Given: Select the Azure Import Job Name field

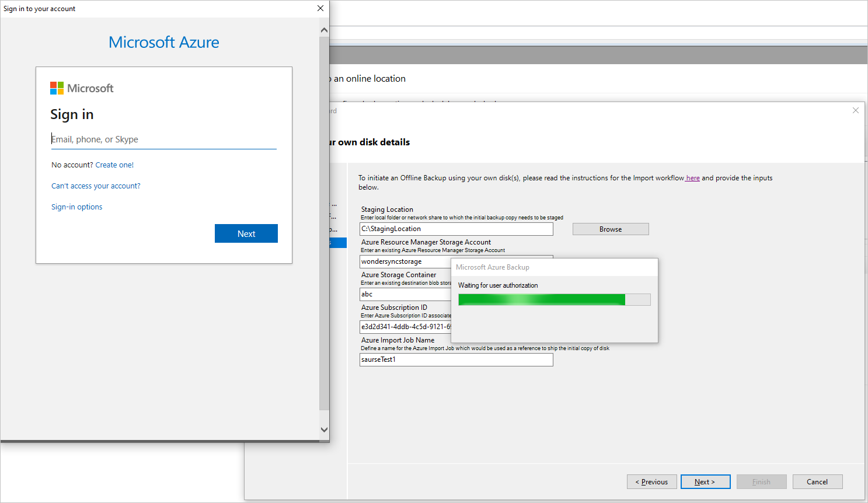Looking at the screenshot, I should [x=456, y=359].
